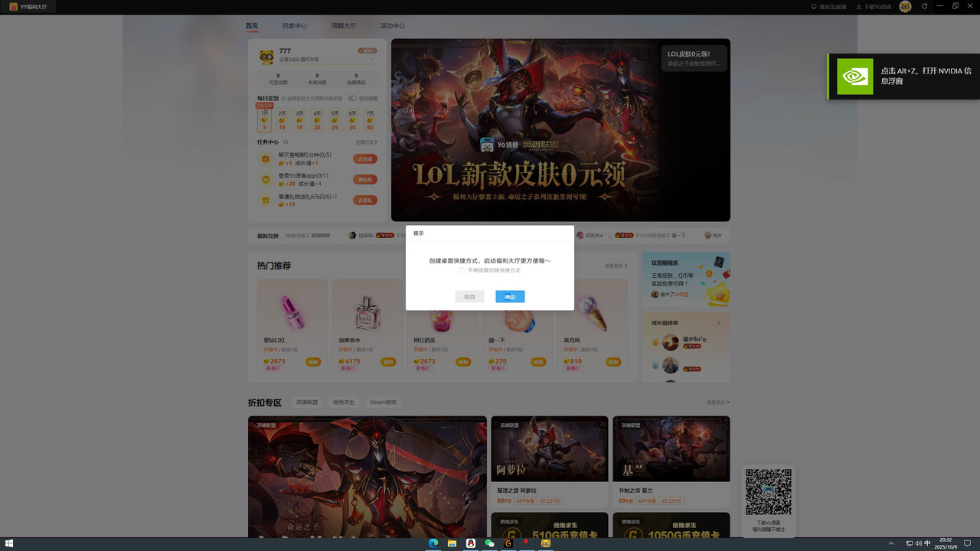The height and width of the screenshot is (551, 980).
Task: Click 拍购 button for 网红奶茶
Action: (463, 362)
